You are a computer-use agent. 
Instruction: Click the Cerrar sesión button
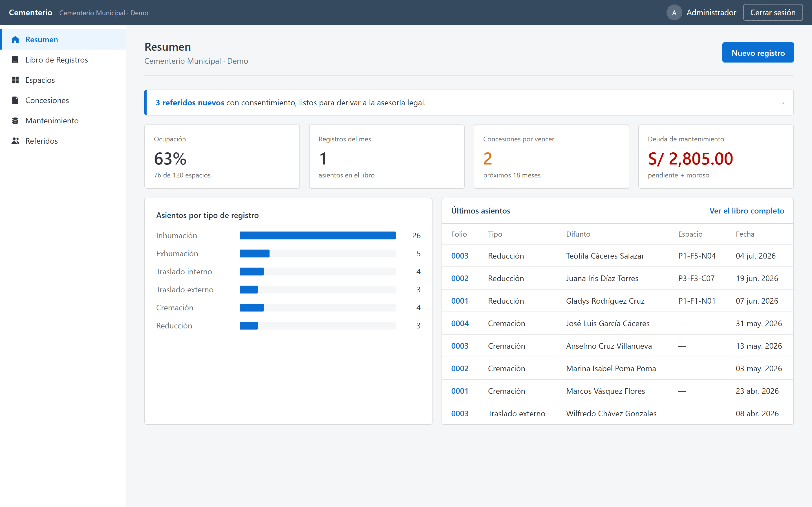tap(773, 13)
